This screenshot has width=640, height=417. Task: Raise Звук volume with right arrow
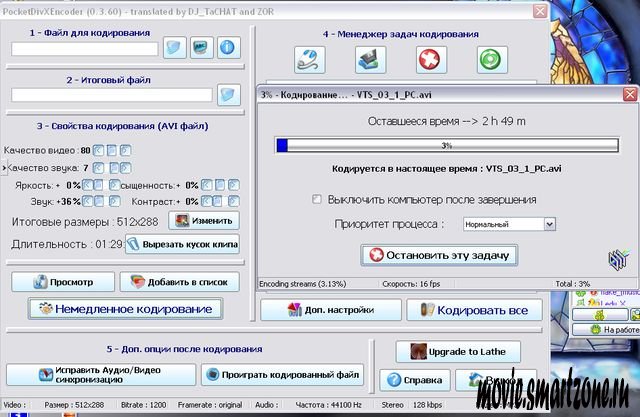coord(115,201)
